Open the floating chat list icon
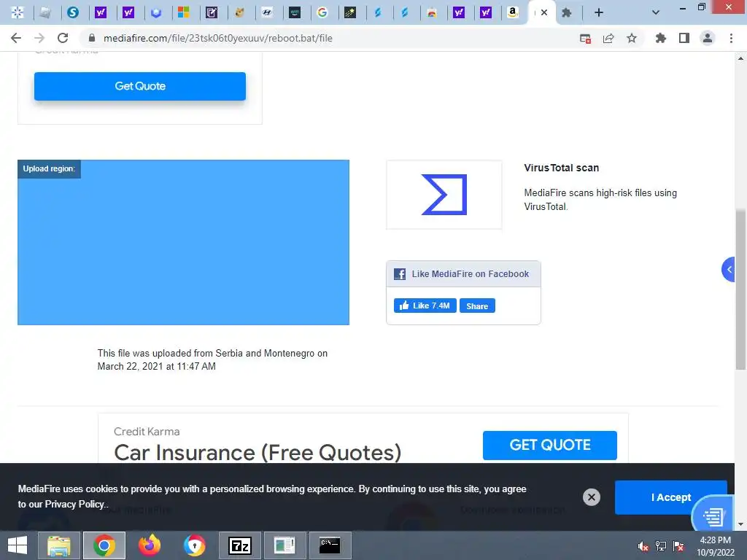Viewport: 747px width, 560px height. coord(713,516)
